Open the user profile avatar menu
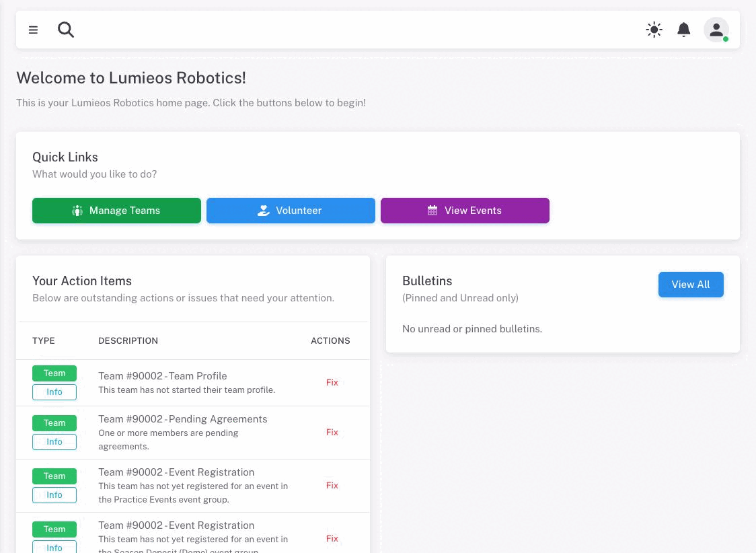Image resolution: width=756 pixels, height=553 pixels. [716, 30]
